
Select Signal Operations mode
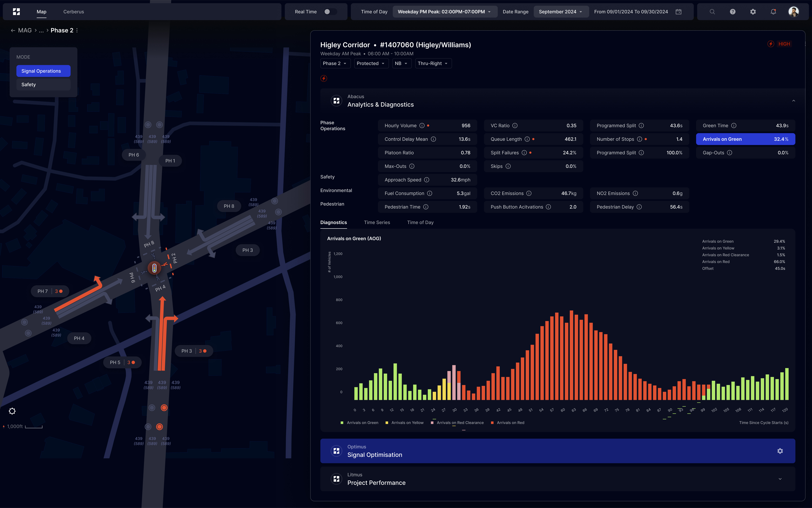43,71
